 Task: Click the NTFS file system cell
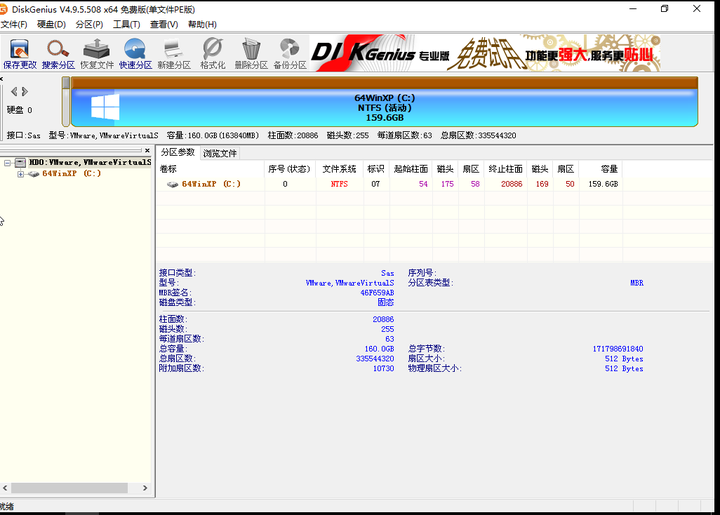click(339, 184)
